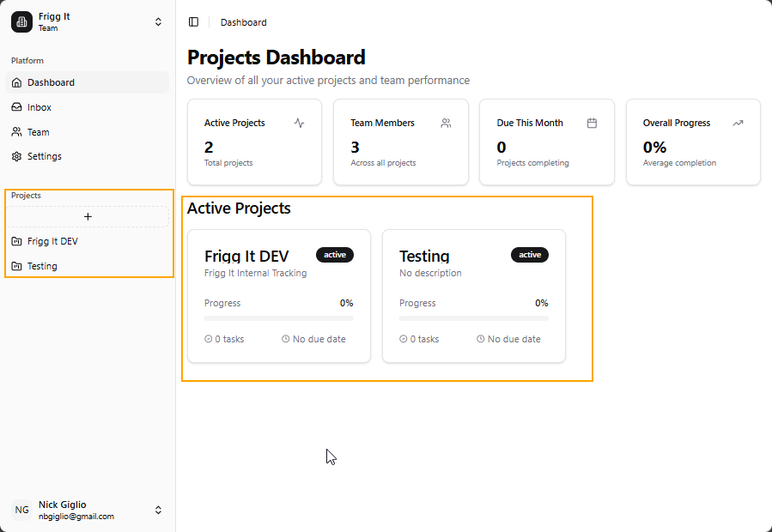
Task: Toggle the sidebar panel icon
Action: pos(193,22)
